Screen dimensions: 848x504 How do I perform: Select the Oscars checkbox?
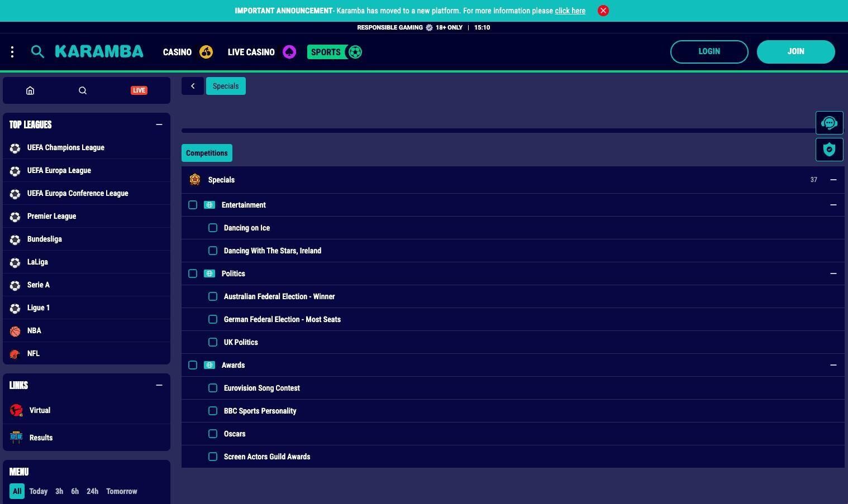click(213, 434)
